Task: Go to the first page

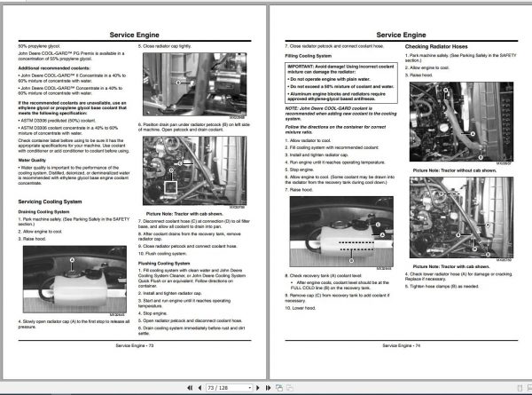Action: click(x=190, y=388)
